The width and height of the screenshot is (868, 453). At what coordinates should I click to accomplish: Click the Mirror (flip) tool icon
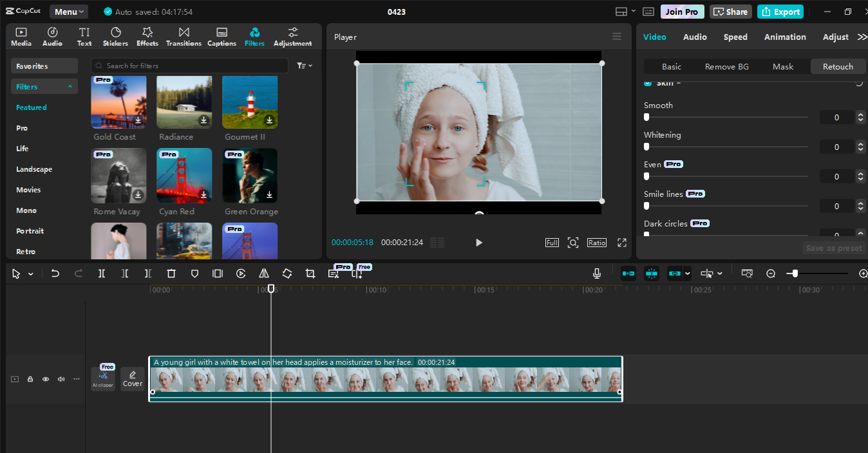263,273
